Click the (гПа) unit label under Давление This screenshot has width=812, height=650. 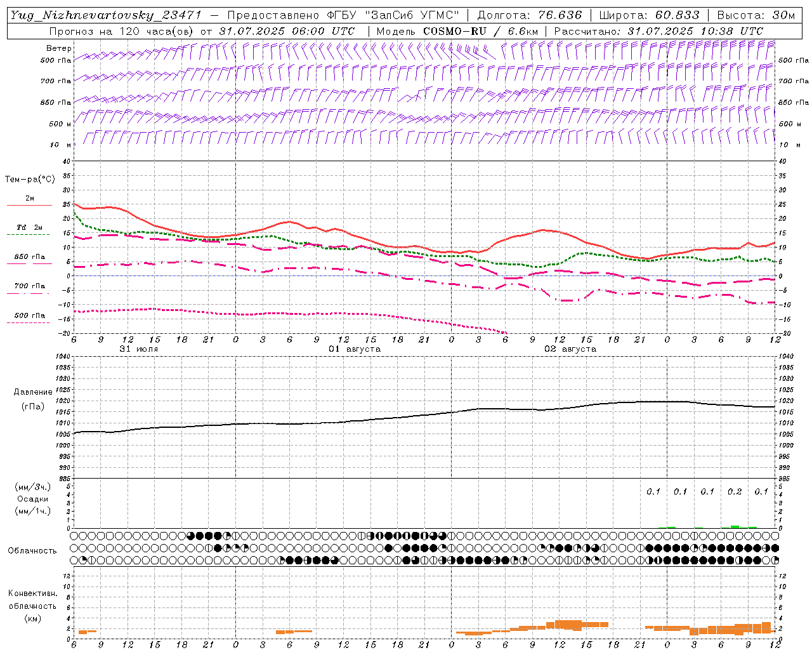coord(33,406)
